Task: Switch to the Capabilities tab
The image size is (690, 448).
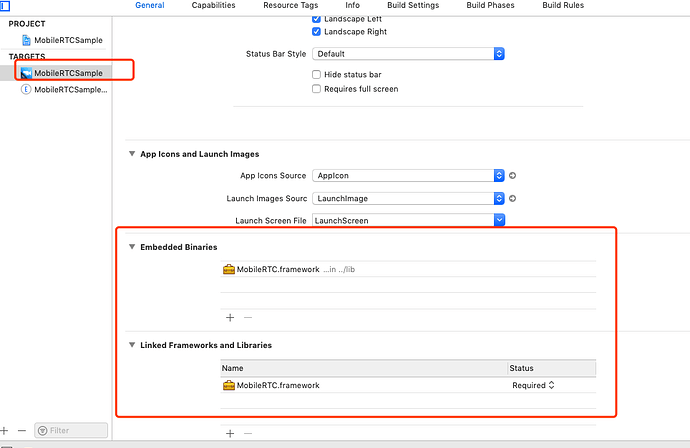Action: 213,5
